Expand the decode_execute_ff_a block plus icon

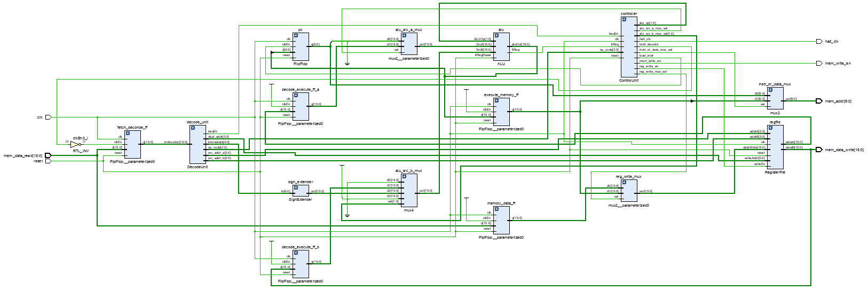tap(296, 96)
